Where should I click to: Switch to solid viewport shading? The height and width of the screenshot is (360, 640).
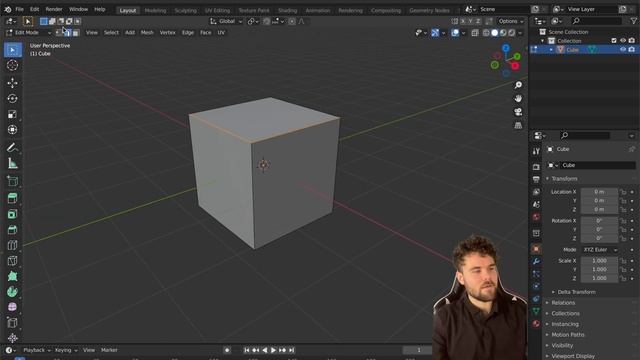495,33
